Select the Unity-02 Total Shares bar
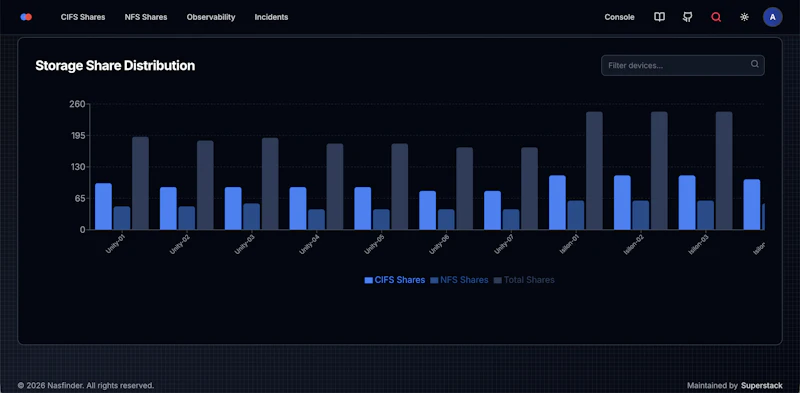The image size is (800, 393). [x=205, y=185]
